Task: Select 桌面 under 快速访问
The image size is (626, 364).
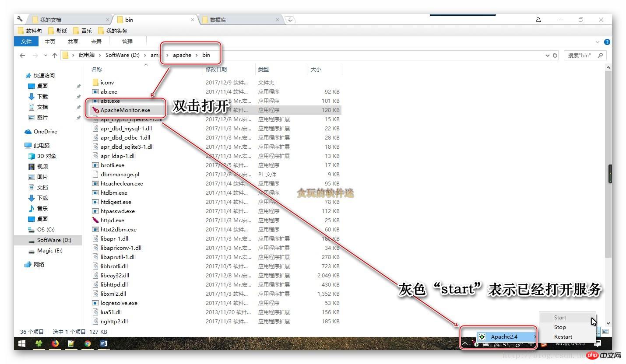Action: 42,86
